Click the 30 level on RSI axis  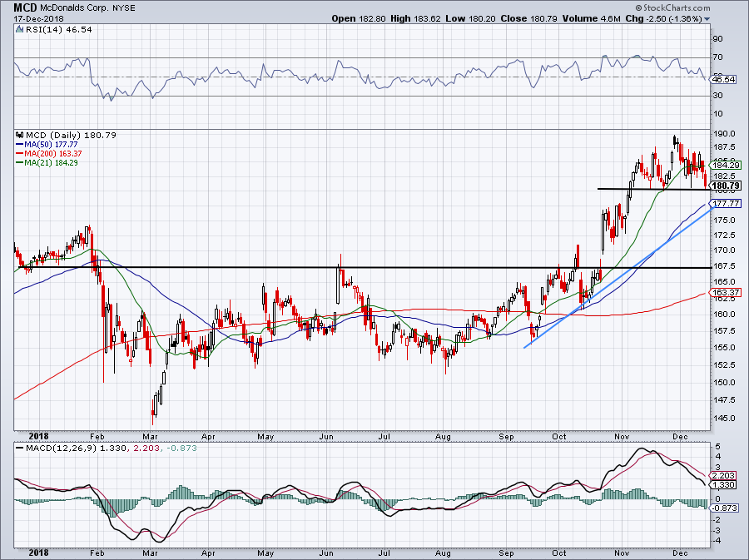[717, 96]
